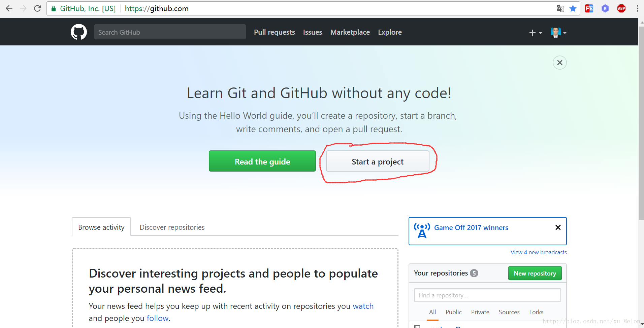This screenshot has width=644, height=328.
Task: Click the Start a project button
Action: (x=378, y=161)
